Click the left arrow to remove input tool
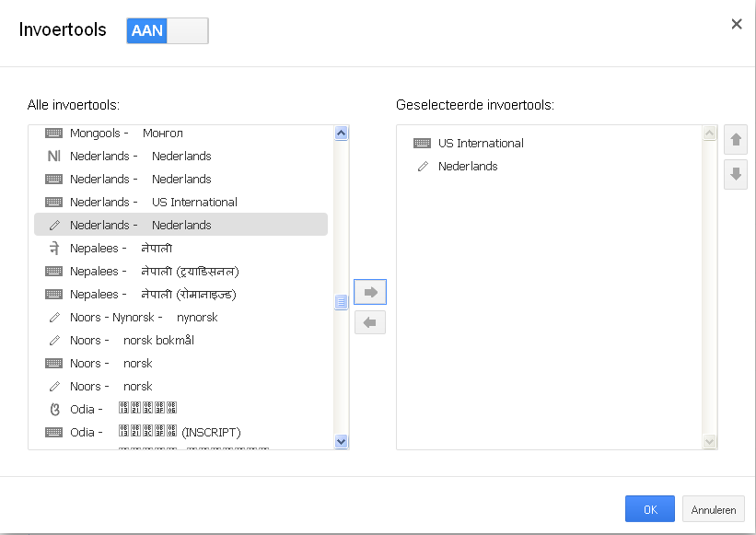 [x=370, y=322]
